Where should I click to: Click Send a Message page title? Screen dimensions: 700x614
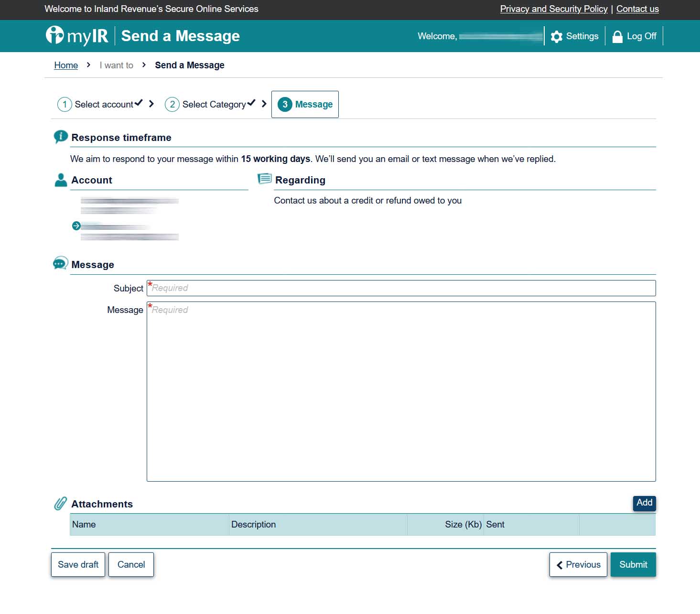(180, 36)
